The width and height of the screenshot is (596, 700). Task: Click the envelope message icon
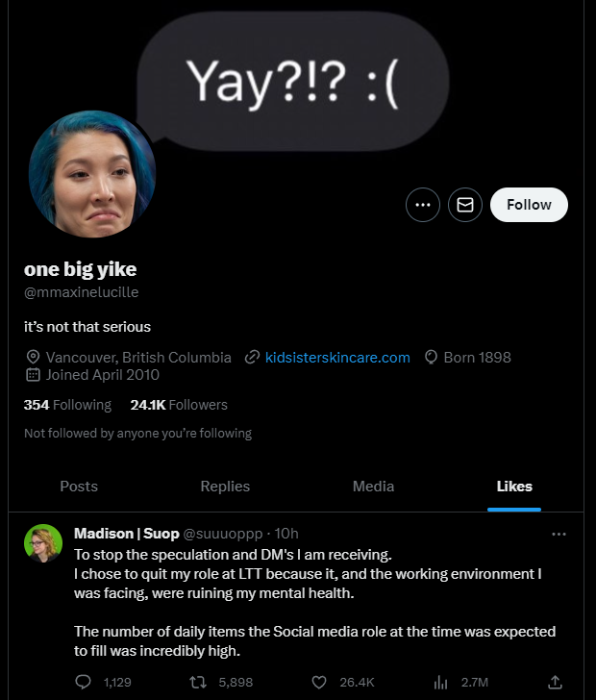[x=464, y=205]
